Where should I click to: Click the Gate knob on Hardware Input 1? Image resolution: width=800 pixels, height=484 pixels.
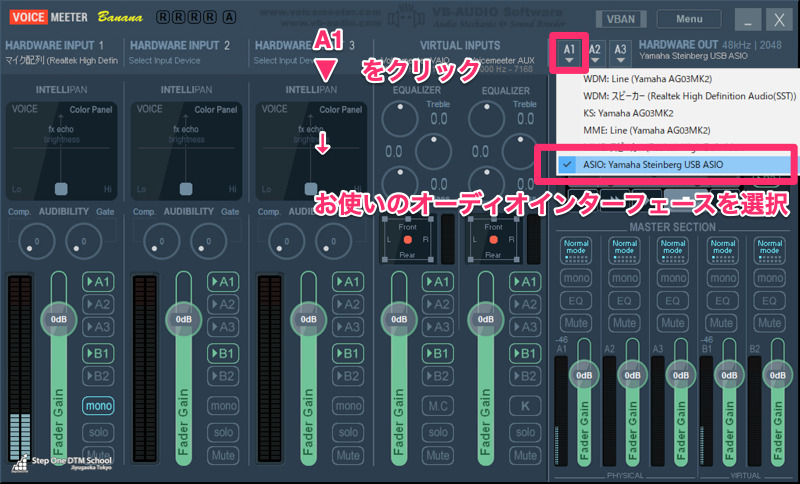click(83, 241)
